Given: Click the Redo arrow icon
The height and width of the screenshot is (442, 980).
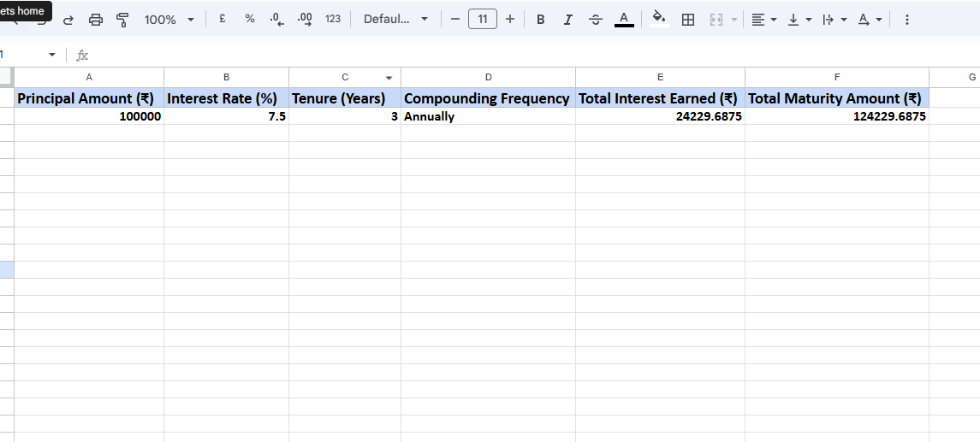Looking at the screenshot, I should (68, 20).
